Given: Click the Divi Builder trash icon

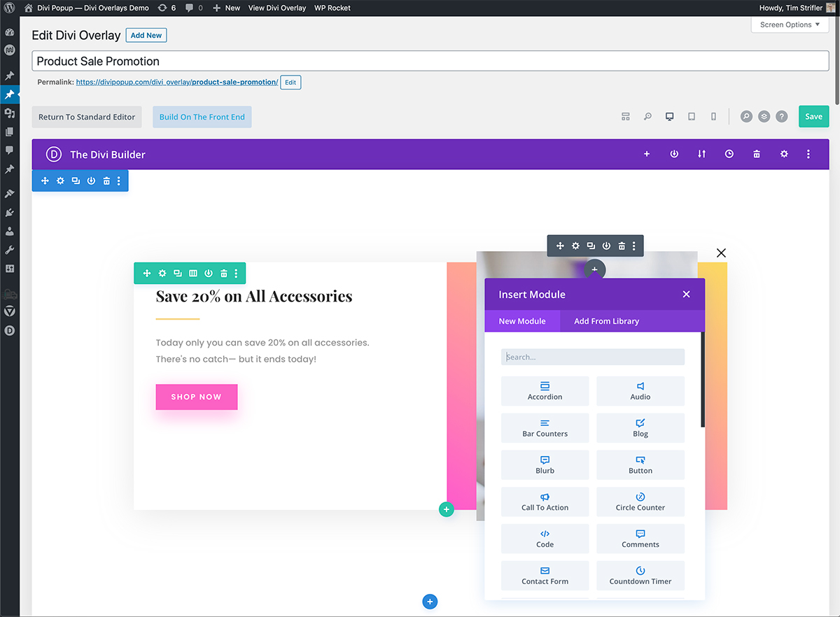Looking at the screenshot, I should [x=757, y=154].
